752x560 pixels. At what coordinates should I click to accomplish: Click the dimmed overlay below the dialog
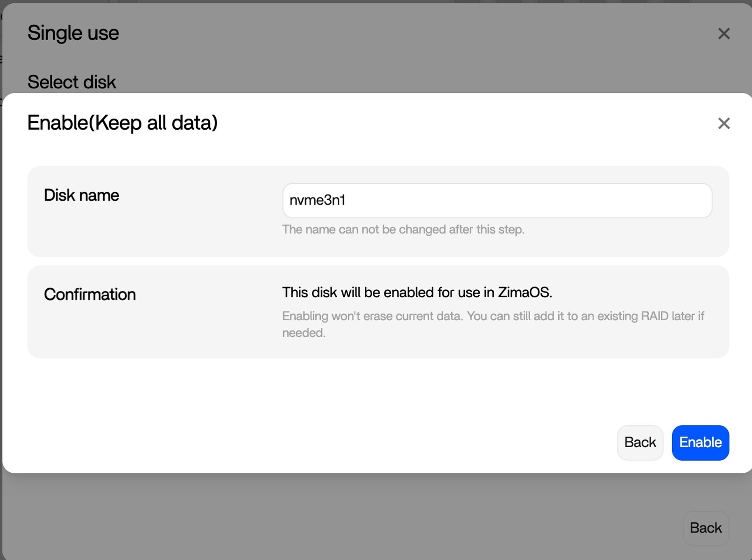click(327, 518)
